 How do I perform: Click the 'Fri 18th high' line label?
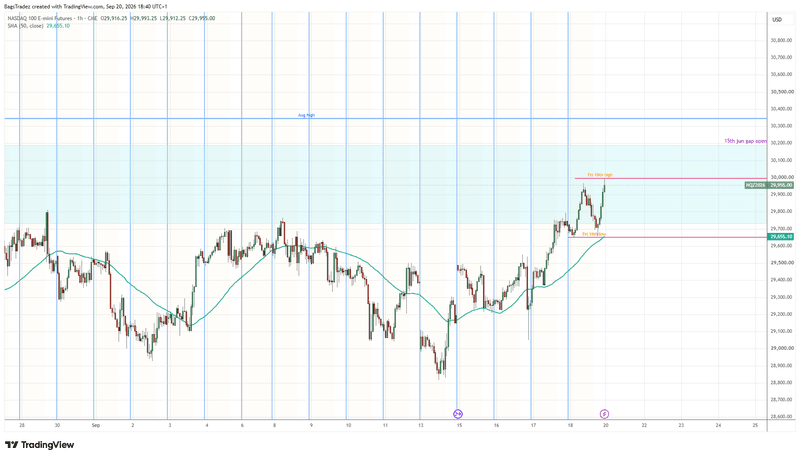coord(600,175)
